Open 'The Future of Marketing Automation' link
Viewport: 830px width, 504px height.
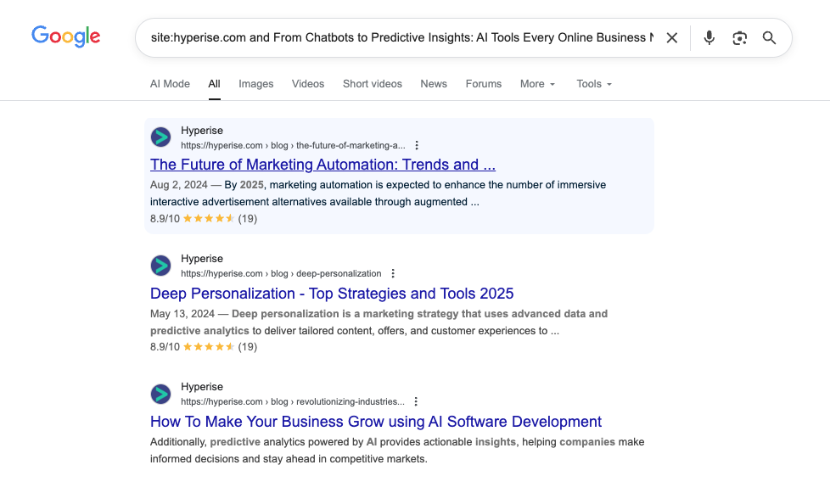pos(322,165)
